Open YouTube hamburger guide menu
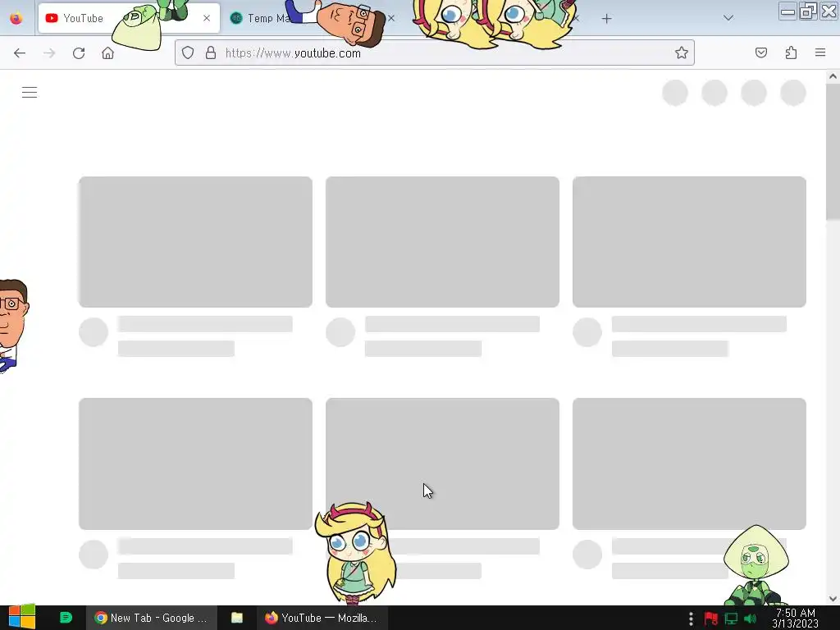This screenshot has height=630, width=840. (30, 93)
